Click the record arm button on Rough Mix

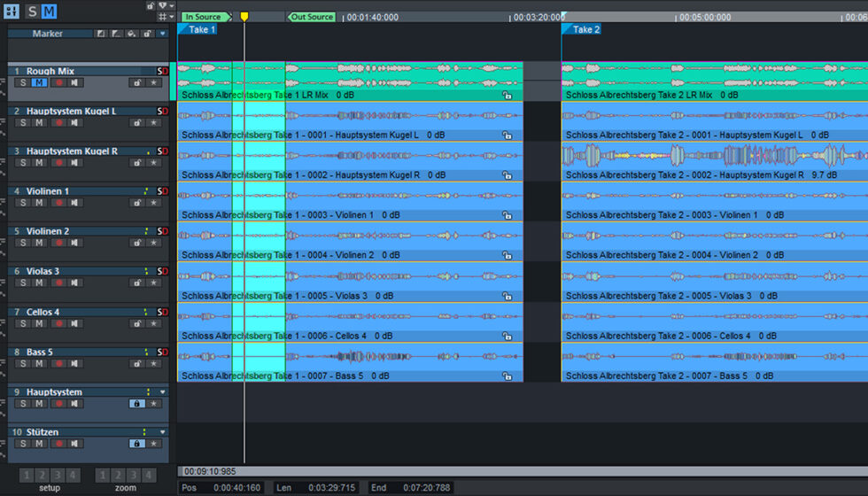[58, 83]
